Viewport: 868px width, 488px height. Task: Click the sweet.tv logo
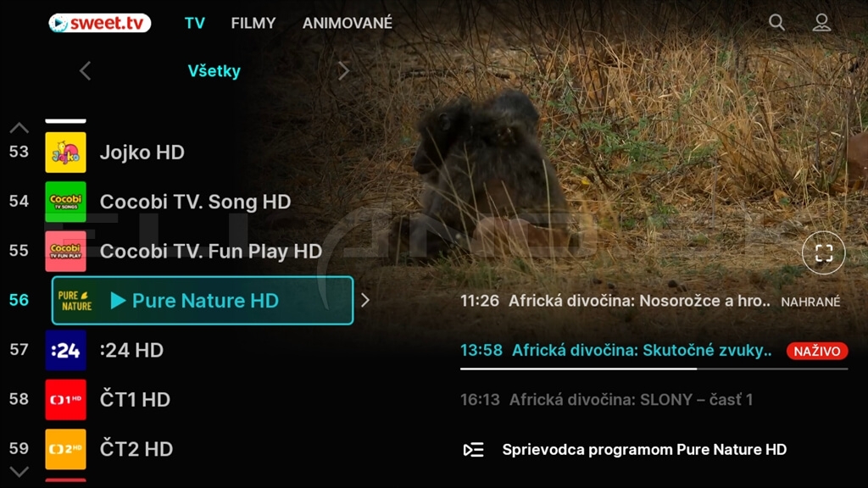point(100,23)
